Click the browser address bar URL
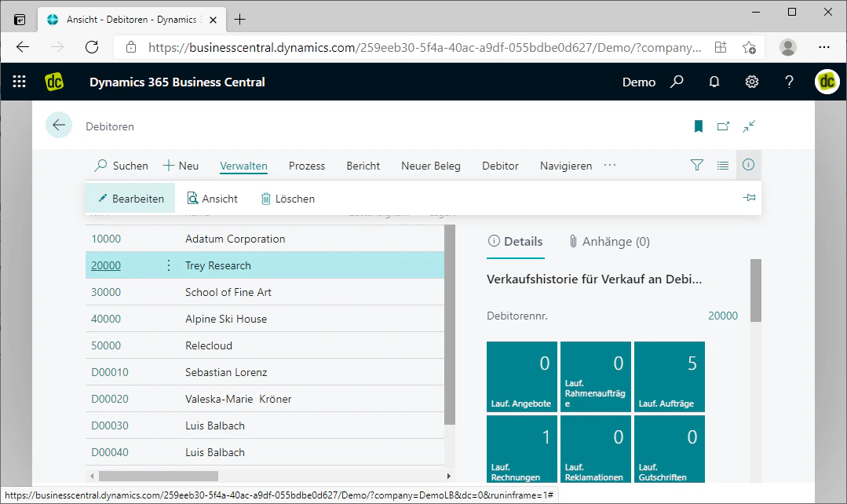Screen dimensions: 847x504 point(425,48)
